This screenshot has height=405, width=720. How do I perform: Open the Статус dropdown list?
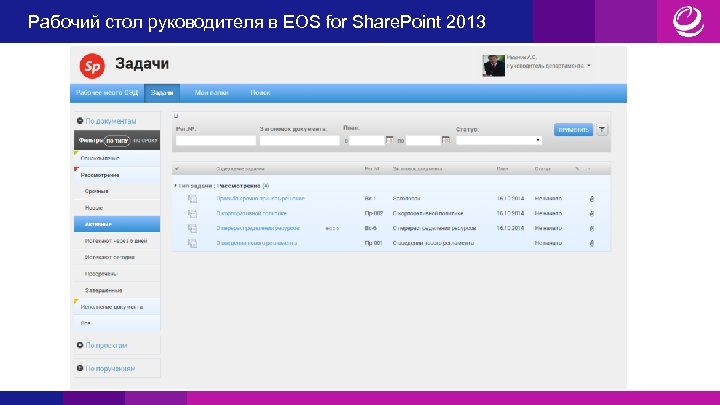499,140
